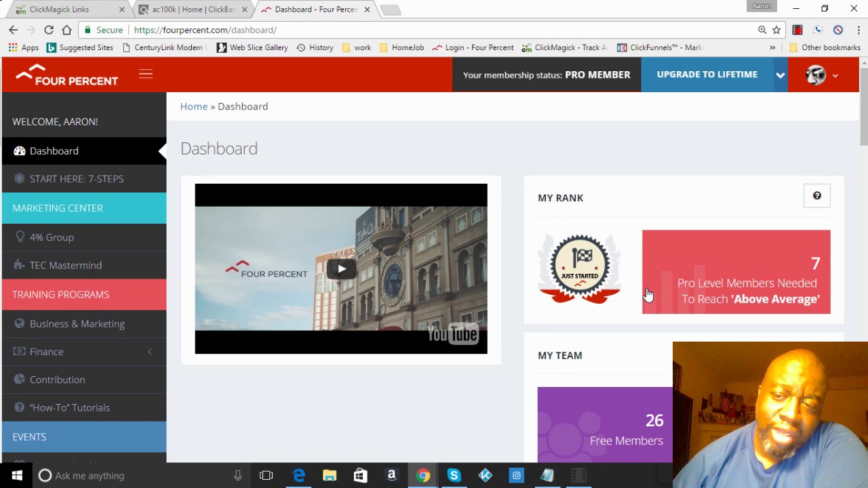Click the Just Started rank badge
Viewport: 868px width, 488px height.
580,268
